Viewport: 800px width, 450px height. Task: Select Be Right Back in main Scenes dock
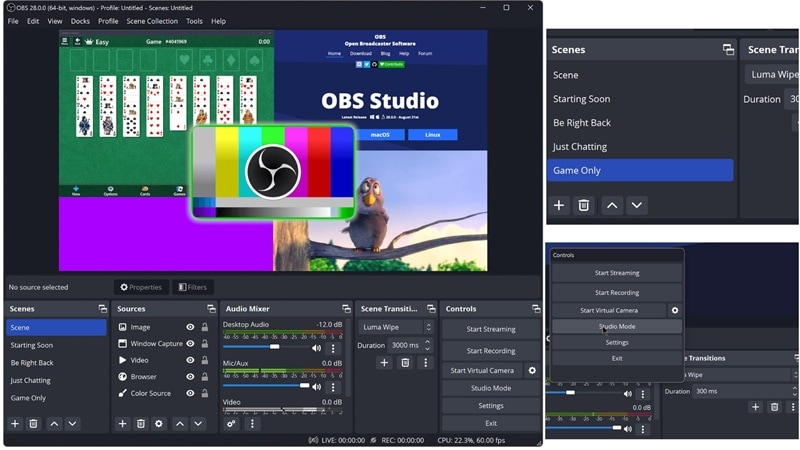[56, 363]
